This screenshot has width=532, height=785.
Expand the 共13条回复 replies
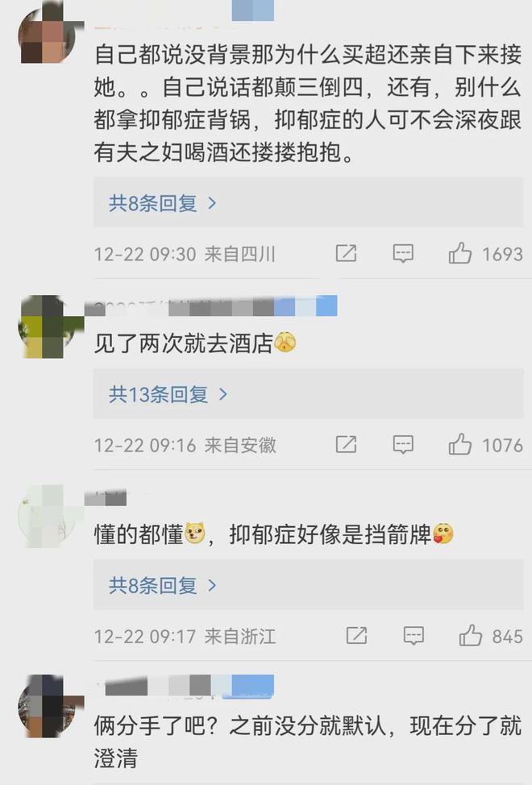168,394
